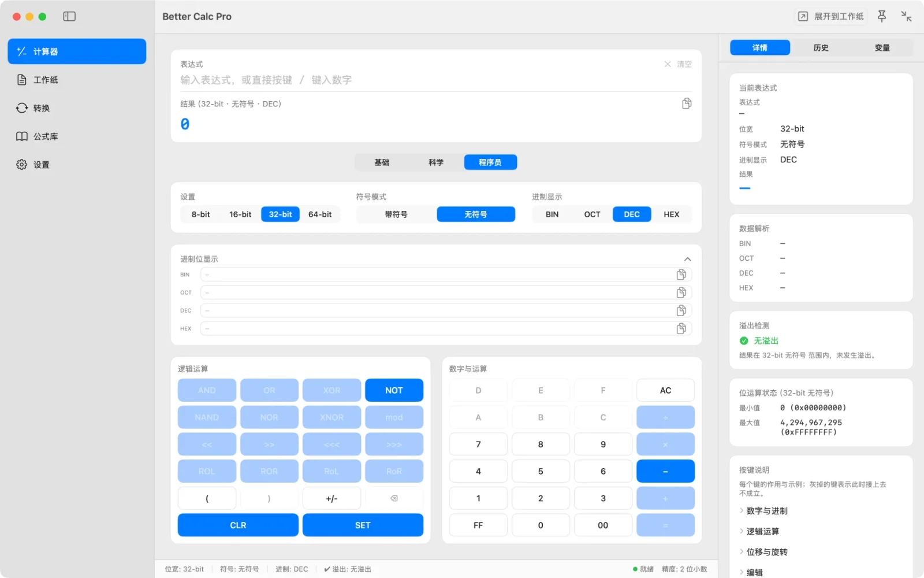Copy the HEX row value
The image size is (924, 578).
[681, 328]
